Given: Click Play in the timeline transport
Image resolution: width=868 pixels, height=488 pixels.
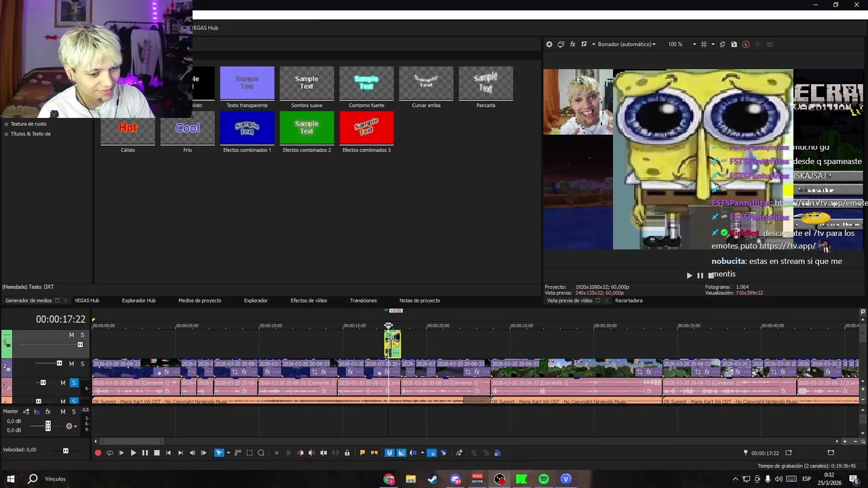Looking at the screenshot, I should [133, 453].
